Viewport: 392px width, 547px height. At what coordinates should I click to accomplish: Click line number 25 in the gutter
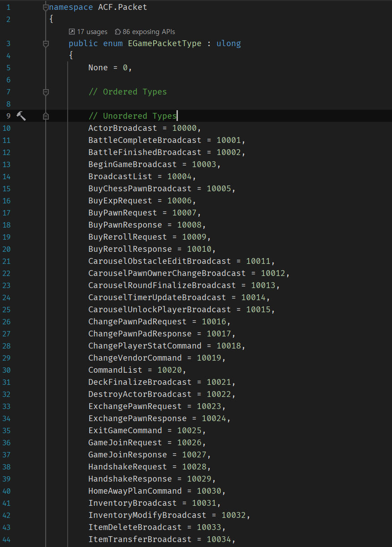pos(6,310)
